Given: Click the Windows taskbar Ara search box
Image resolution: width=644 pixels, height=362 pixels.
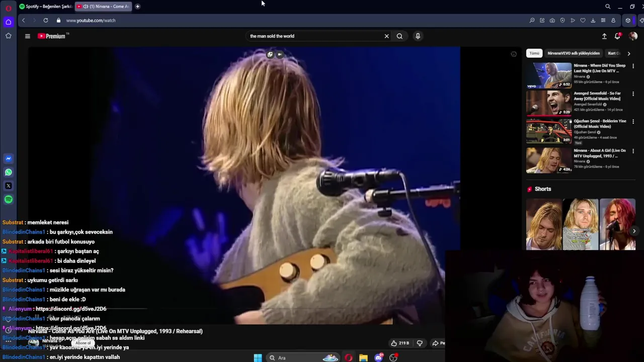Looking at the screenshot, I should coord(302,358).
